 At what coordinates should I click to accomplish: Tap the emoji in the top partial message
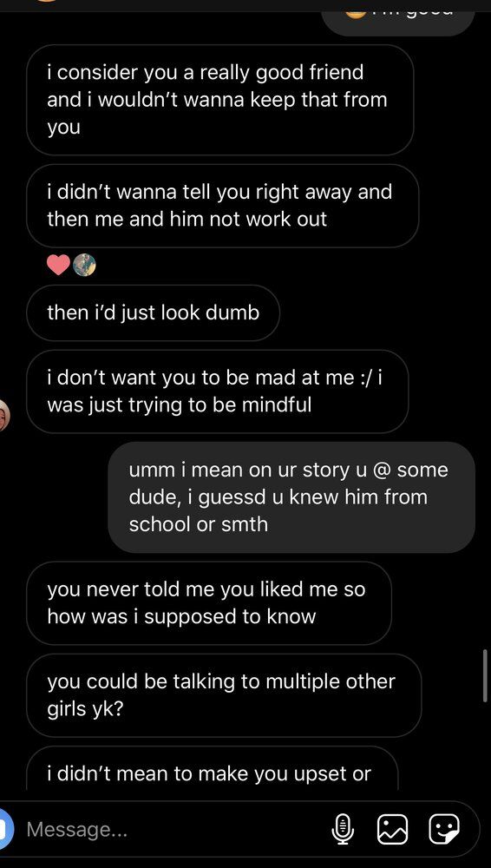(x=356, y=13)
